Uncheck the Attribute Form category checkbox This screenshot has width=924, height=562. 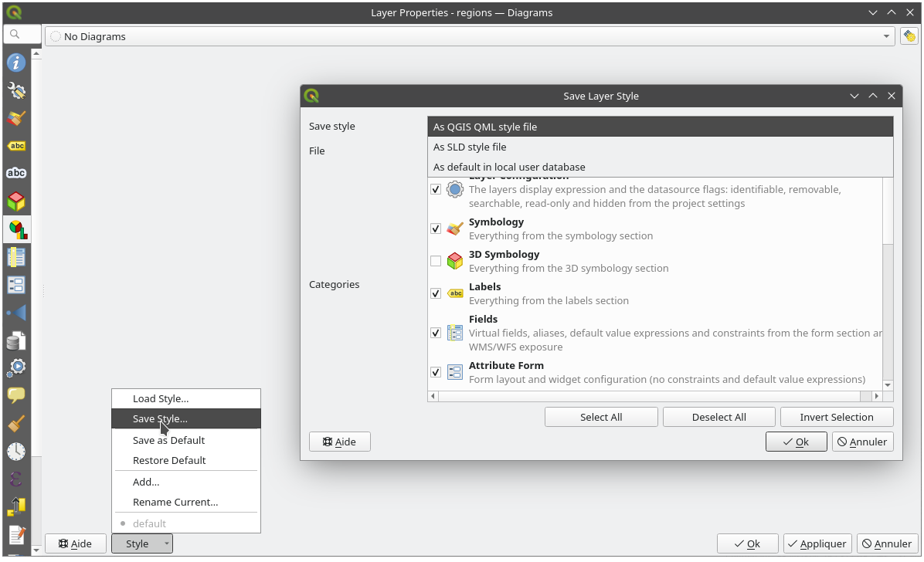pos(436,372)
